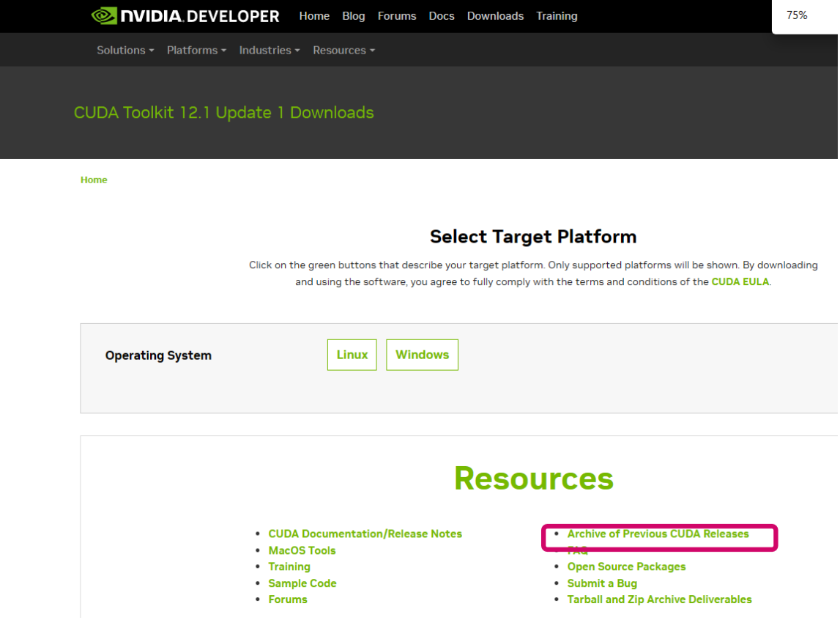Open CUDA Documentation/Release Notes link

[365, 534]
